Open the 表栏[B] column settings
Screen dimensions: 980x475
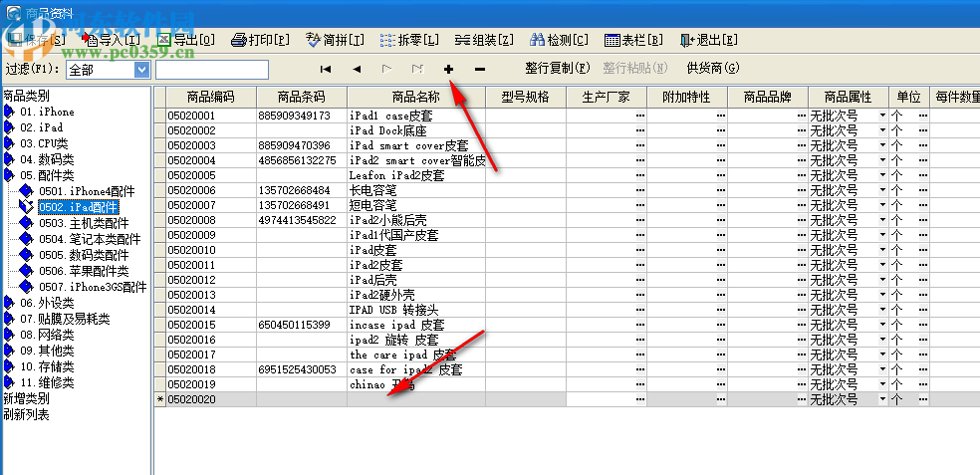633,40
